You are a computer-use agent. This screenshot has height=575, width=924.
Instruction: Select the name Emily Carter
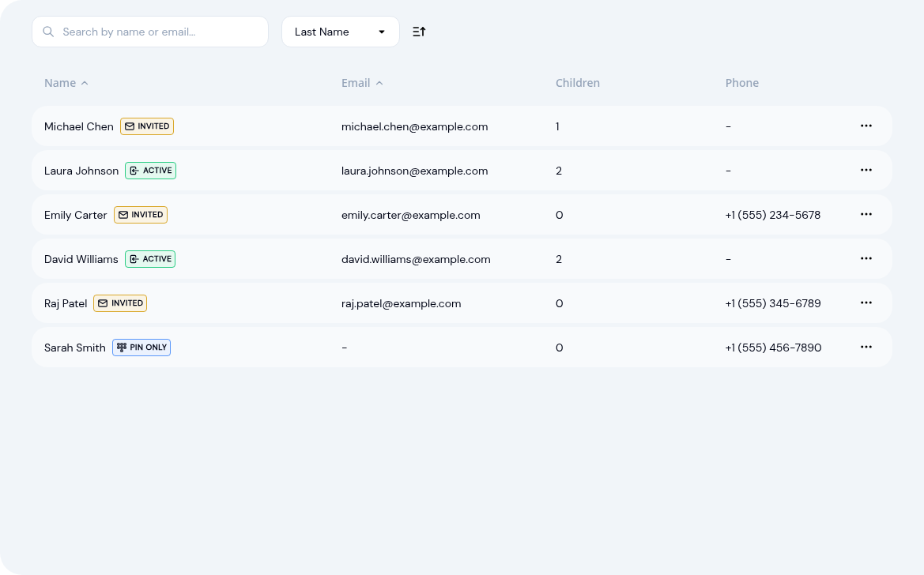point(75,215)
